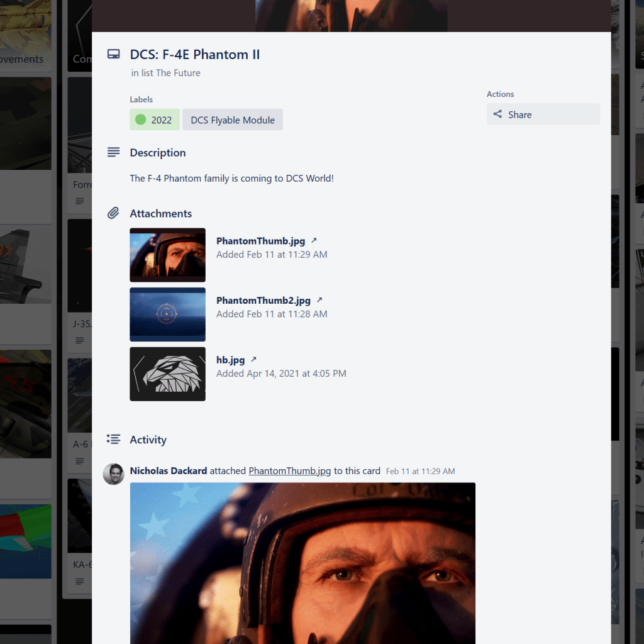Image resolution: width=644 pixels, height=644 pixels.
Task: Click the PhantomThumb.jpg attachment filename
Action: [x=260, y=241]
